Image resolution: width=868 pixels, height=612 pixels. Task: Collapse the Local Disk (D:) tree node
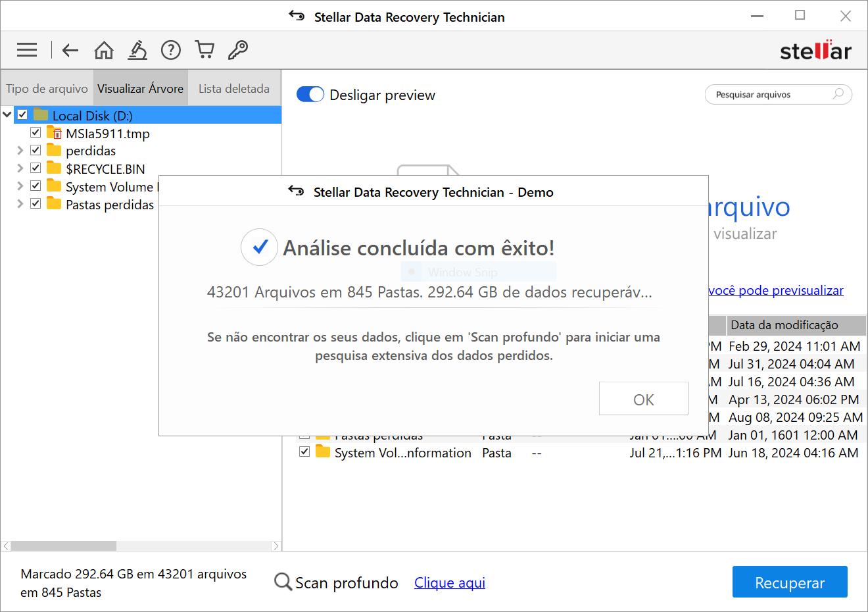pos(7,115)
